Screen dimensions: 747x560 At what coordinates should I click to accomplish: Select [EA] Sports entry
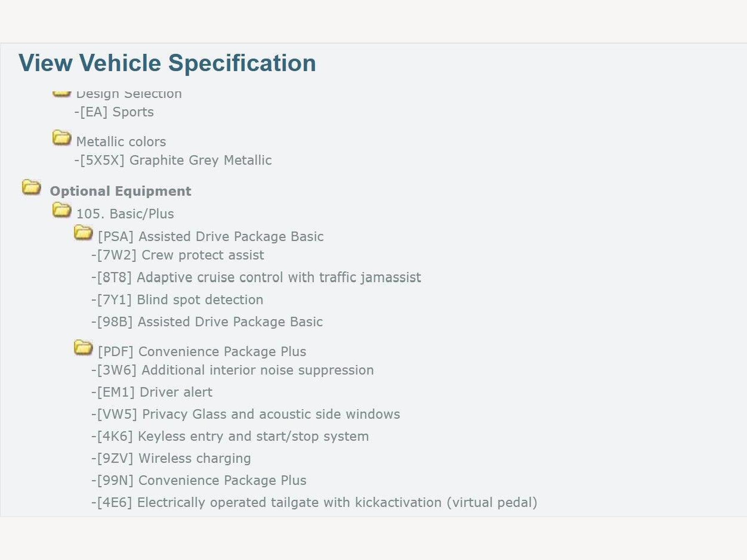pyautogui.click(x=114, y=112)
